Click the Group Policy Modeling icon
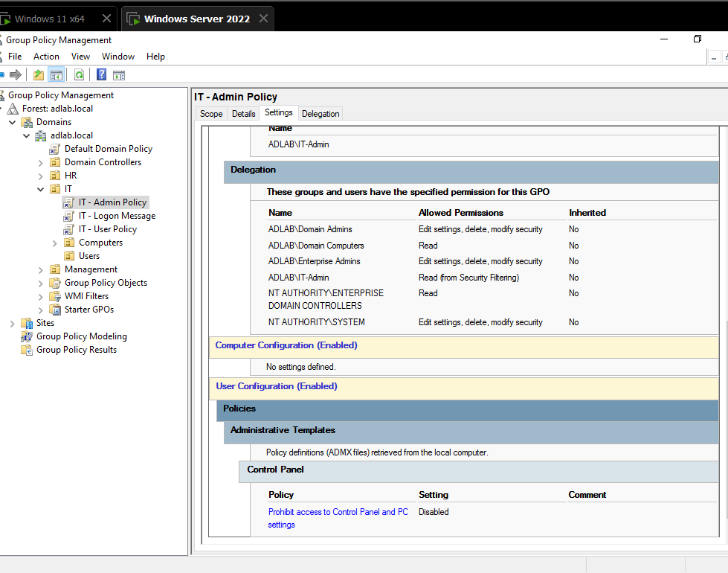The height and width of the screenshot is (573, 728). [x=27, y=336]
